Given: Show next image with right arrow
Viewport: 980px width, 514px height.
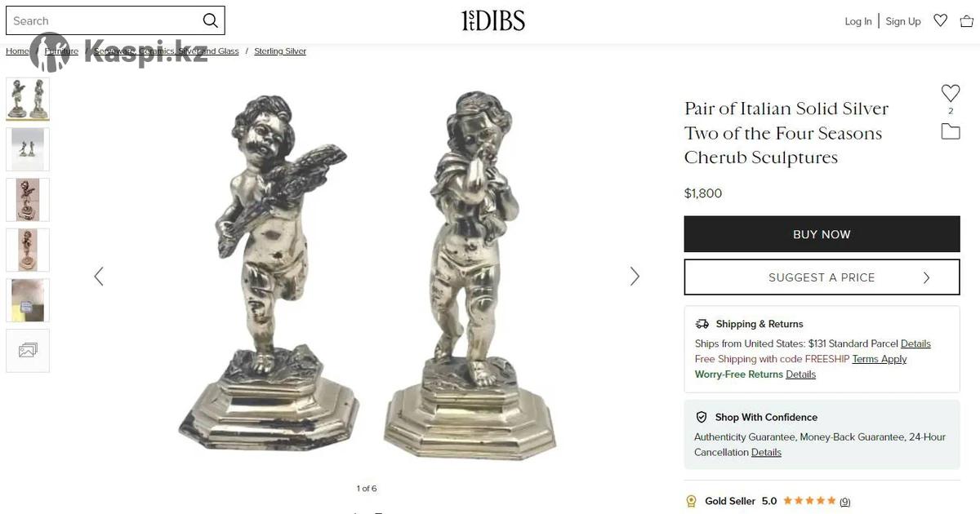Looking at the screenshot, I should 635,277.
